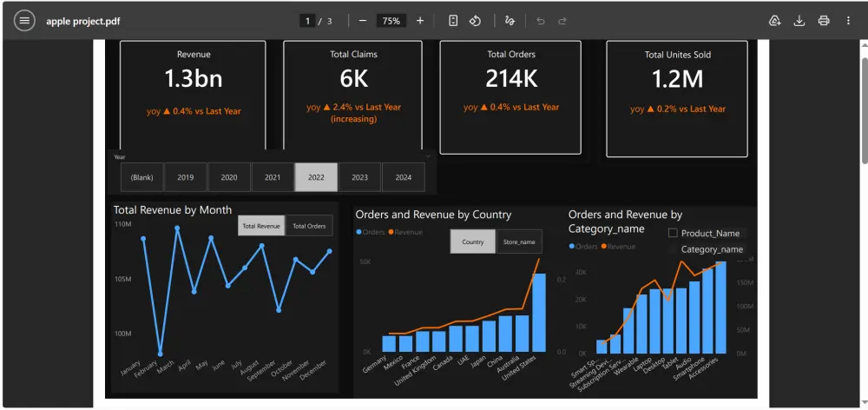868x410 pixels.
Task: Select the highlighted 2022 year button
Action: coord(316,177)
